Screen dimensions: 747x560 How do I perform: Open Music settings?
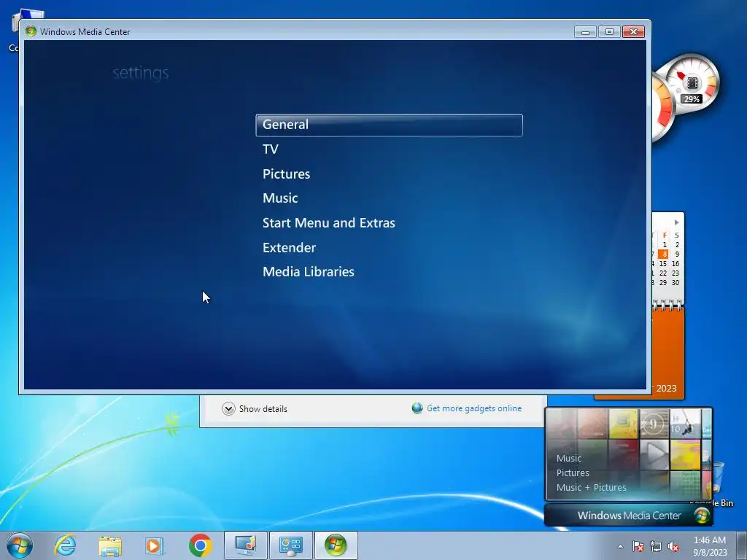(x=280, y=198)
